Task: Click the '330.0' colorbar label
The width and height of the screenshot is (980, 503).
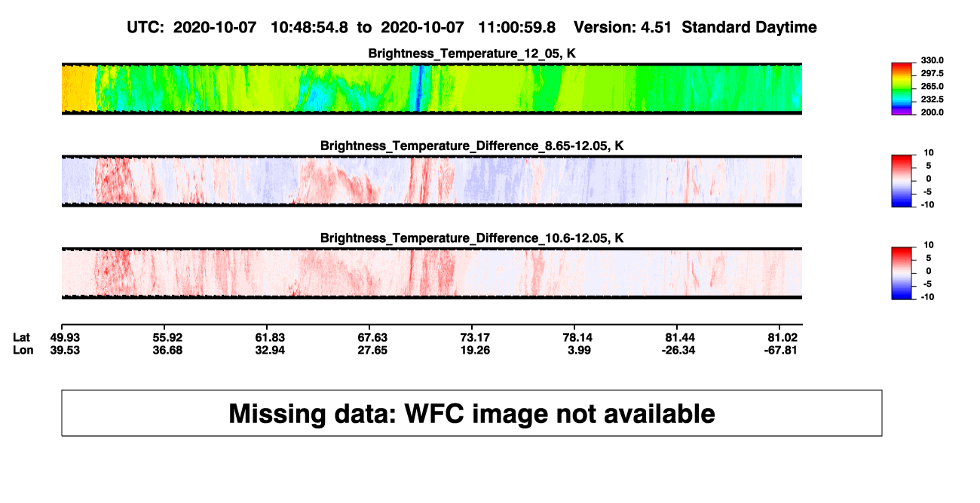Action: pyautogui.click(x=934, y=60)
